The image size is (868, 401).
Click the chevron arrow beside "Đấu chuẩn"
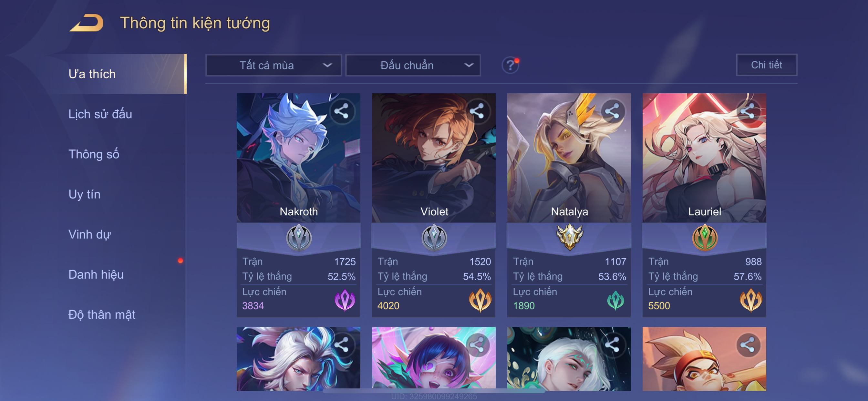click(469, 65)
